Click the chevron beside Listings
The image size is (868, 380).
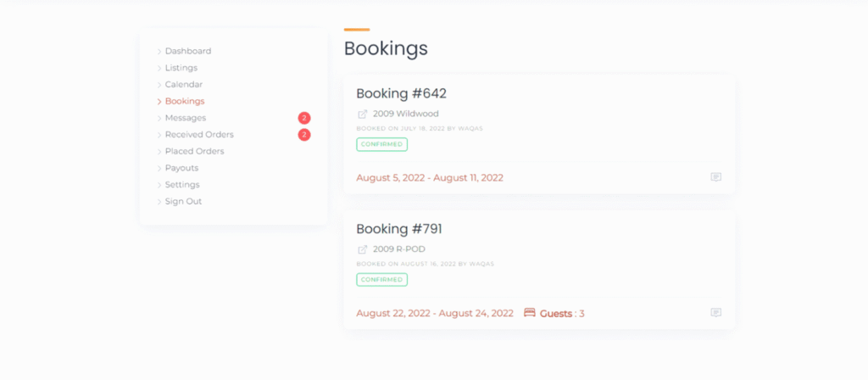159,69
